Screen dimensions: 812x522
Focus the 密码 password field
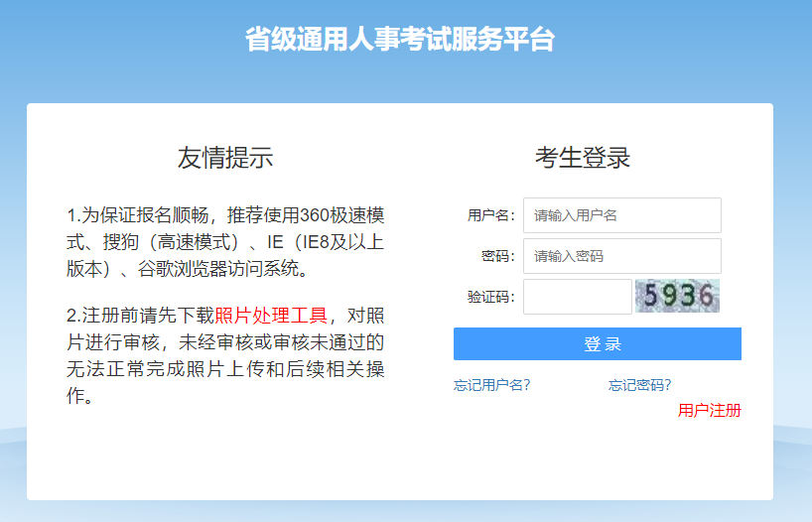(621, 256)
